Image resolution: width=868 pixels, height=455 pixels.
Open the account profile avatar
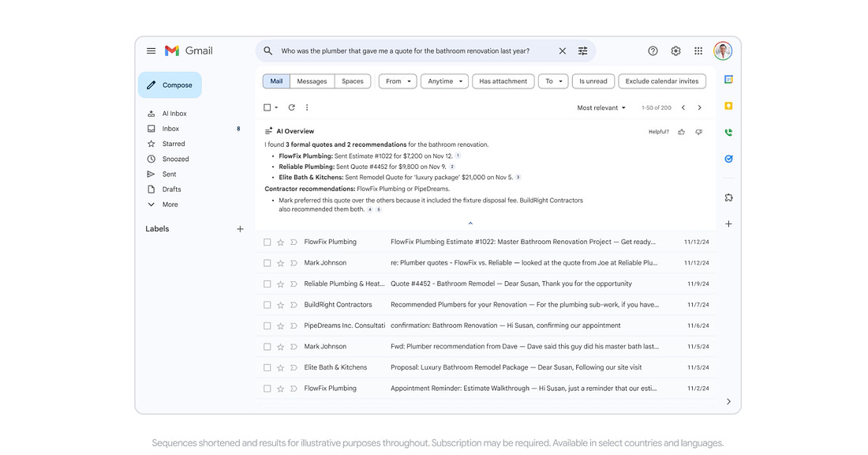pyautogui.click(x=723, y=51)
